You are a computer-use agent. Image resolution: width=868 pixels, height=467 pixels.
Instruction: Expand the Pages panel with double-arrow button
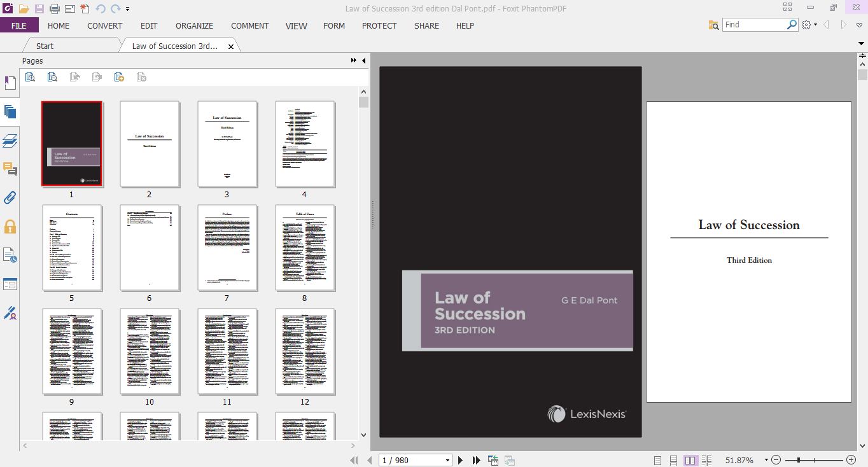pyautogui.click(x=354, y=60)
